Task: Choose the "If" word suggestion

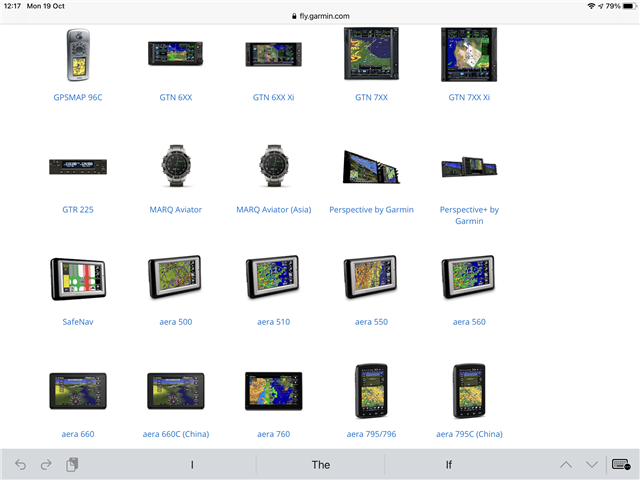Action: pyautogui.click(x=449, y=464)
